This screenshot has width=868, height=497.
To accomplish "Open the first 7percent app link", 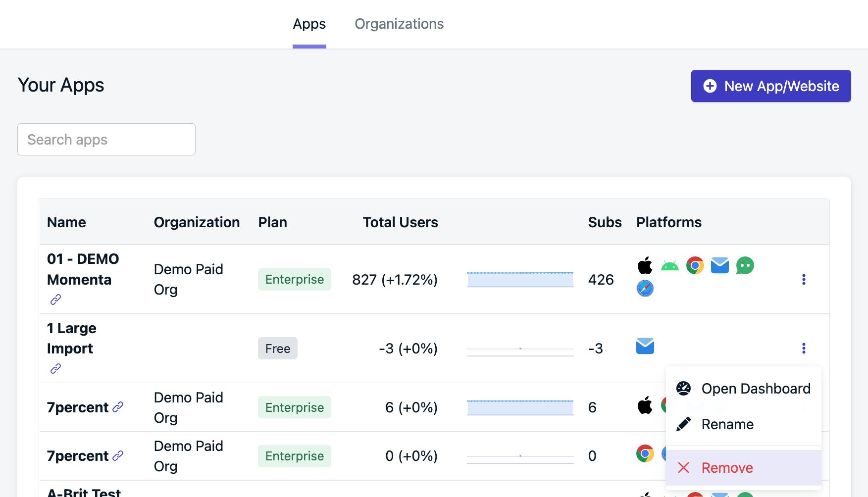I will click(118, 407).
